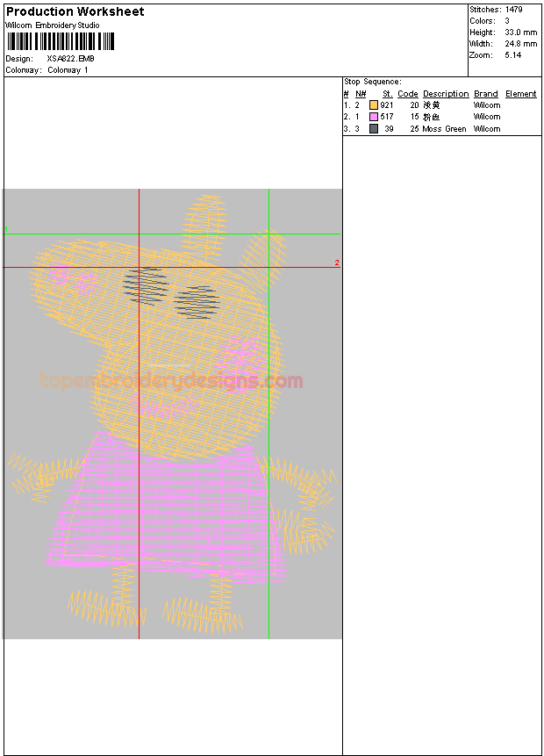
Task: Click the Stitches value 1479
Action: pyautogui.click(x=513, y=9)
